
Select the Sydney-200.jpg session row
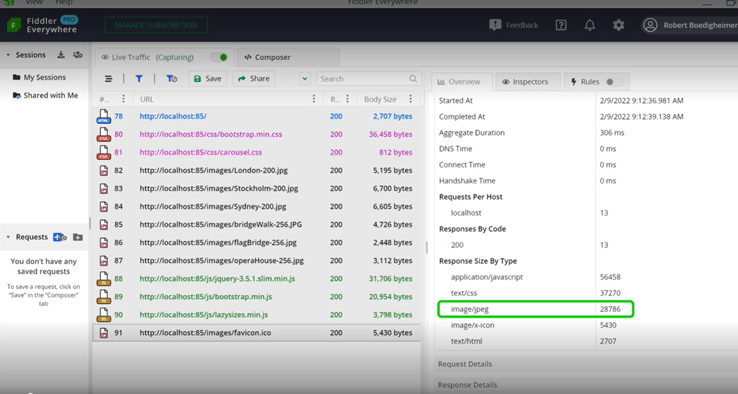click(x=257, y=207)
